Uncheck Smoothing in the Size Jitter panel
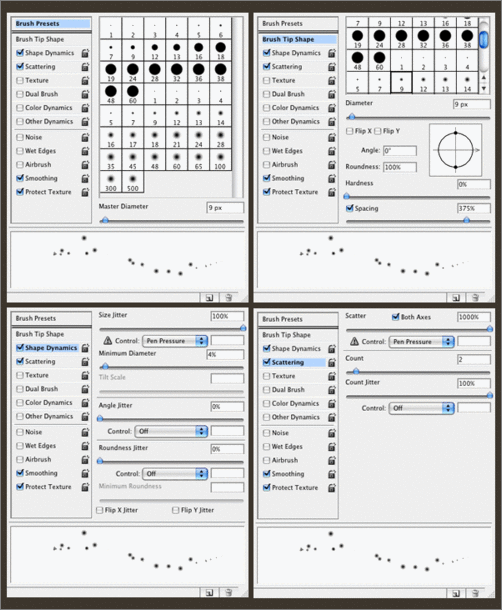Viewport: 502px width, 610px height. 20,473
